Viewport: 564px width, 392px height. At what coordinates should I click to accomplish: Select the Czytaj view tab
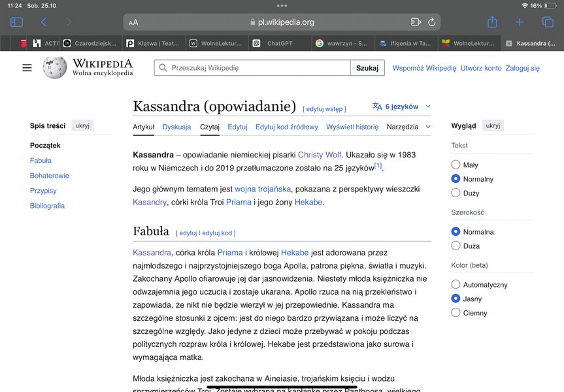pos(210,127)
